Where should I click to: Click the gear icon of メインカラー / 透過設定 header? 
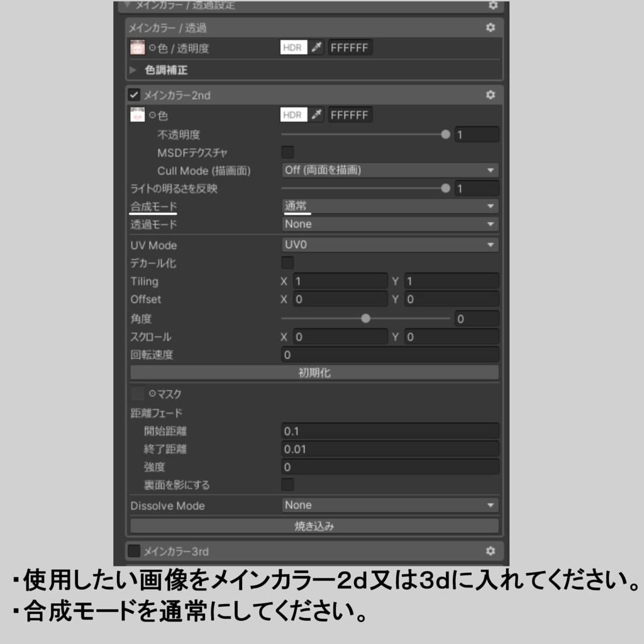click(x=493, y=5)
